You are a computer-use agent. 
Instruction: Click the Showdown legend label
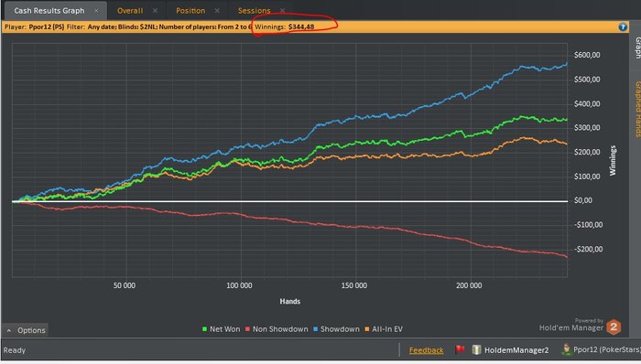coord(340,329)
